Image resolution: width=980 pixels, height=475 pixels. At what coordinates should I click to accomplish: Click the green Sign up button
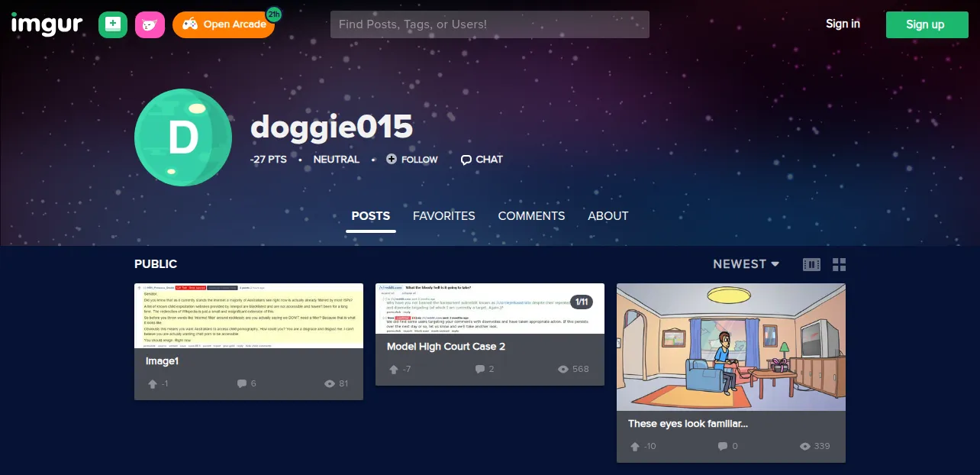925,24
